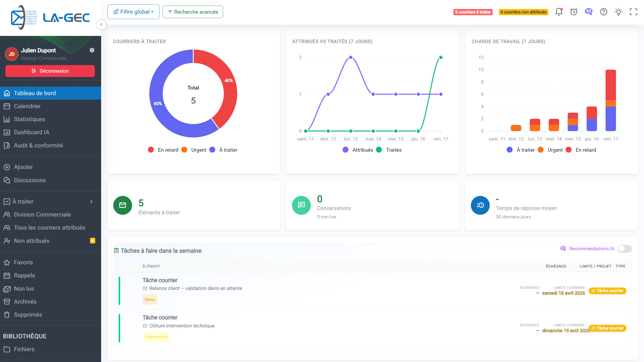This screenshot has height=362, width=644.
Task: Open Recherche avancée
Action: (193, 12)
